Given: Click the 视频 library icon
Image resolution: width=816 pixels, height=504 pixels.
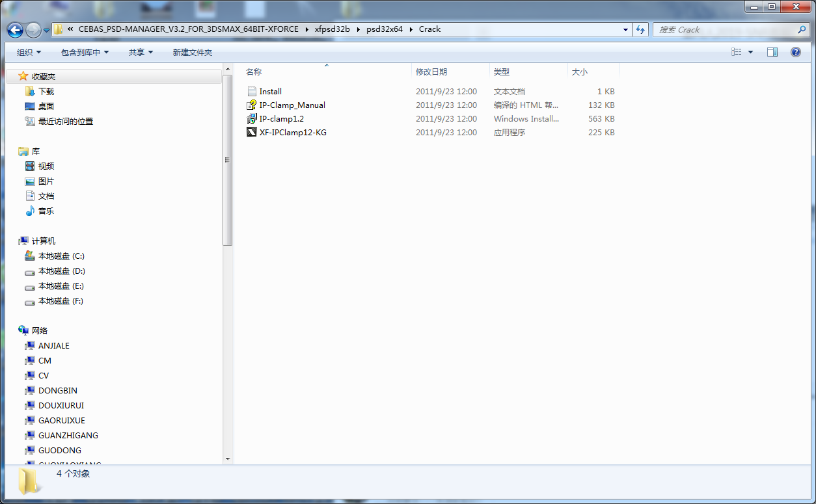Looking at the screenshot, I should (30, 166).
